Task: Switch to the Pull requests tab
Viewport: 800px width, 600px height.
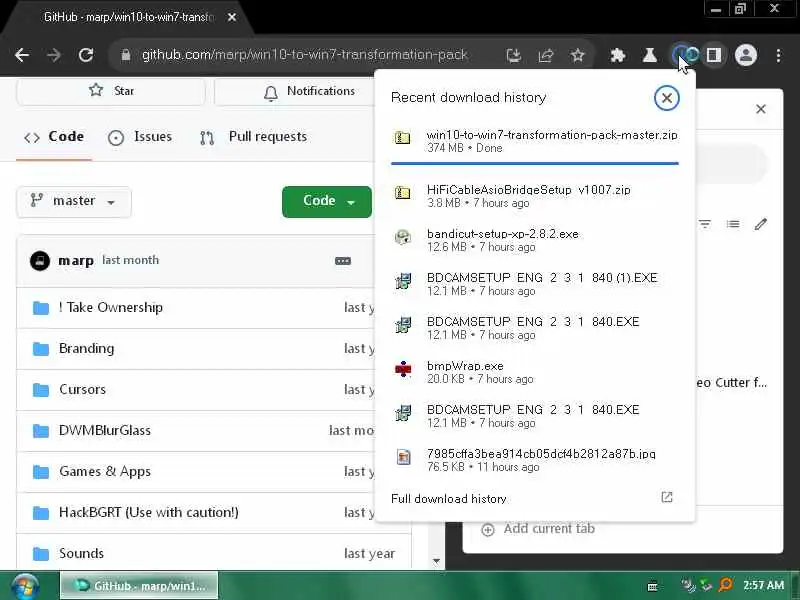Action: [254, 137]
